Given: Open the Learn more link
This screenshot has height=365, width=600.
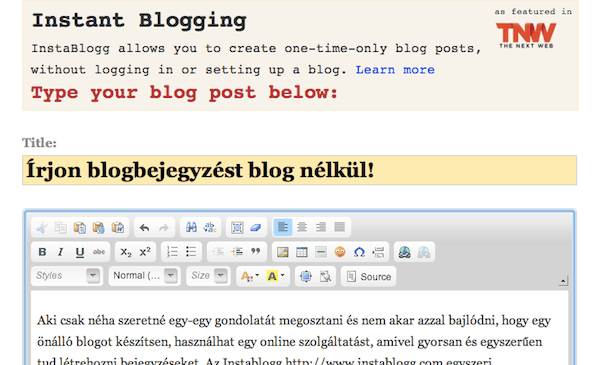Looking at the screenshot, I should pos(395,70).
